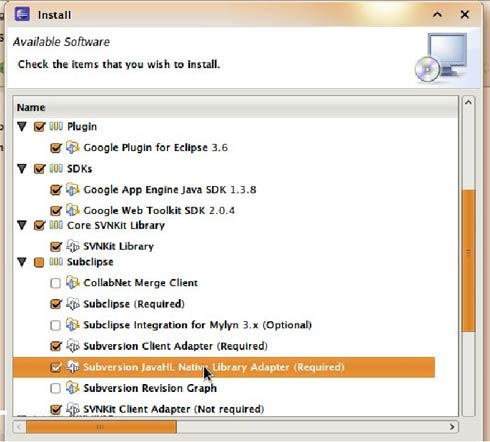Click the Google Web Toolkit SDK feature icon
490x442 pixels.
click(73, 210)
